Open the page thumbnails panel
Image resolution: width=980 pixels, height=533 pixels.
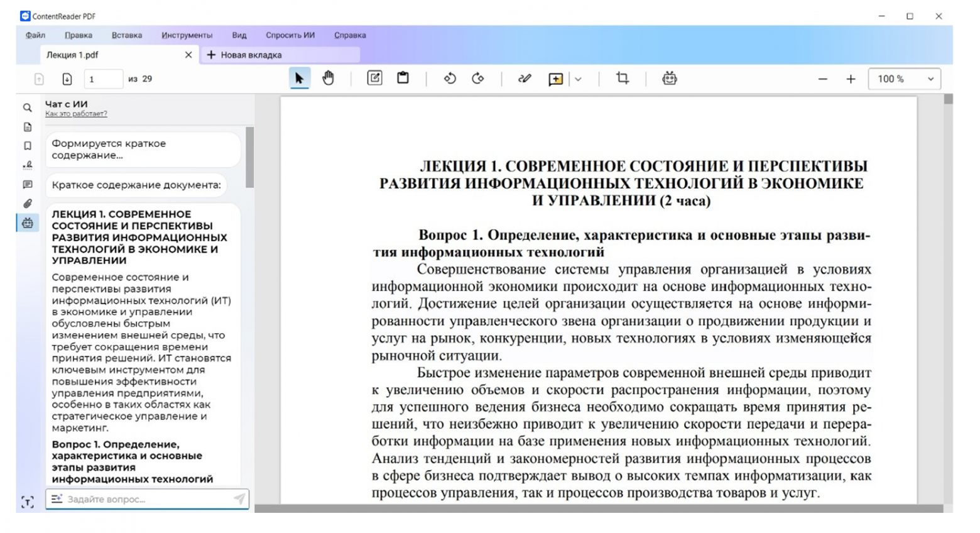point(28,126)
